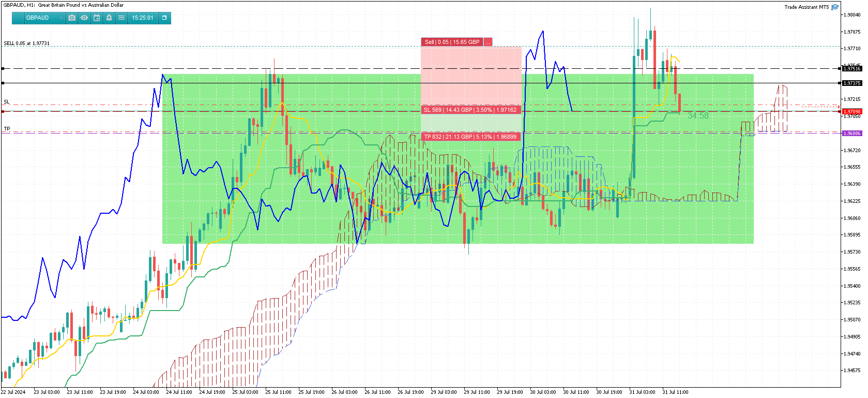Click the purple 1.96886 price tag

[x=852, y=133]
